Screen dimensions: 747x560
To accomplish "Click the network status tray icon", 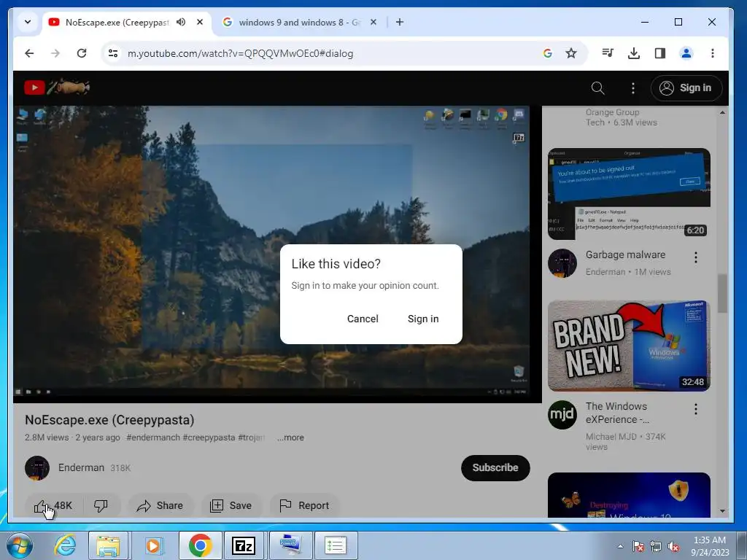I will (656, 546).
